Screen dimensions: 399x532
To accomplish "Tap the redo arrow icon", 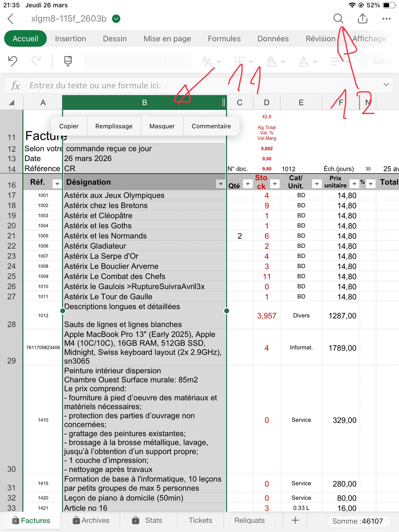I will point(36,61).
